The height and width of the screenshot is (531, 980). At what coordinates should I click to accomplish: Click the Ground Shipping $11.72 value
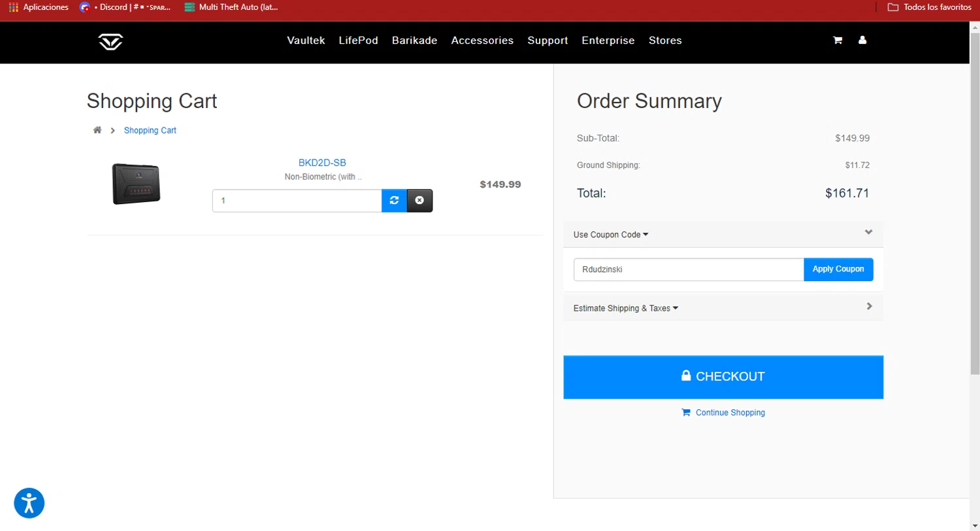(857, 165)
